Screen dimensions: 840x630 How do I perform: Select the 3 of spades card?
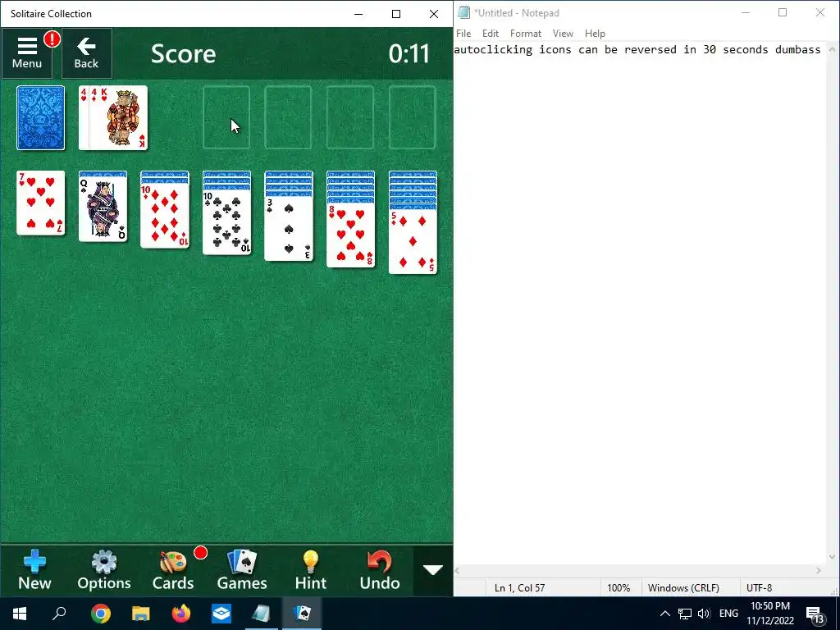tap(289, 229)
